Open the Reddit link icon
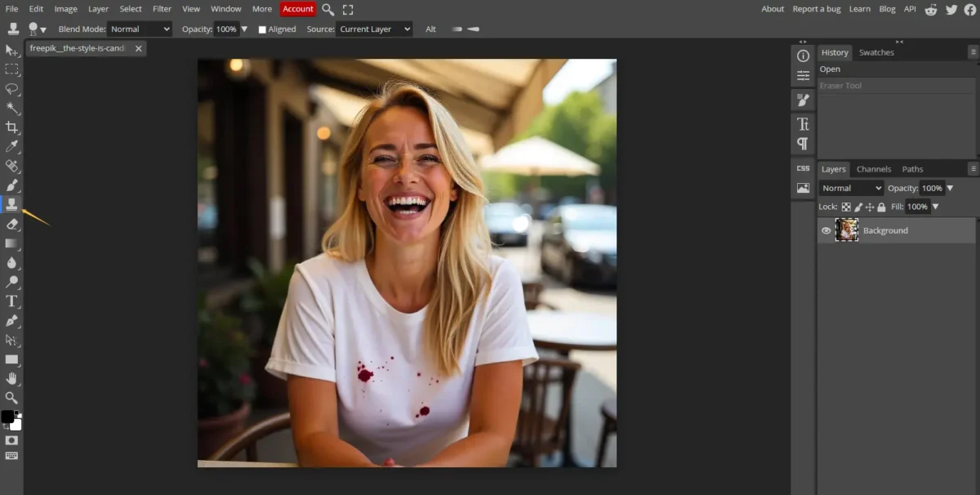Screen dimensions: 980x495 931,9
